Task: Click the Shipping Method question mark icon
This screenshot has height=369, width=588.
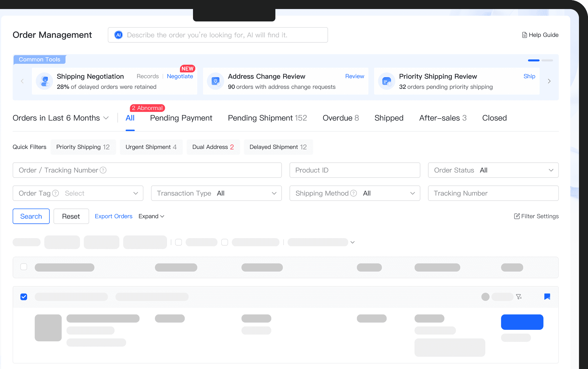Action: click(x=354, y=193)
